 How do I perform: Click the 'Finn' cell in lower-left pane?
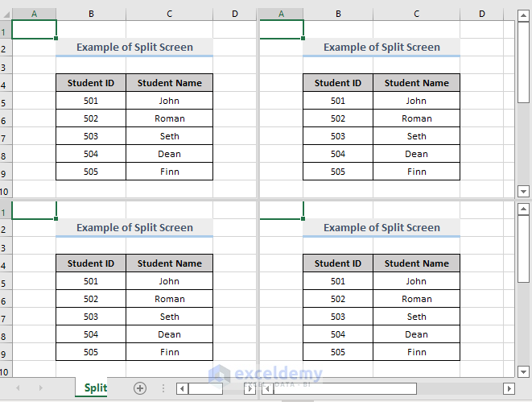pyautogui.click(x=169, y=352)
